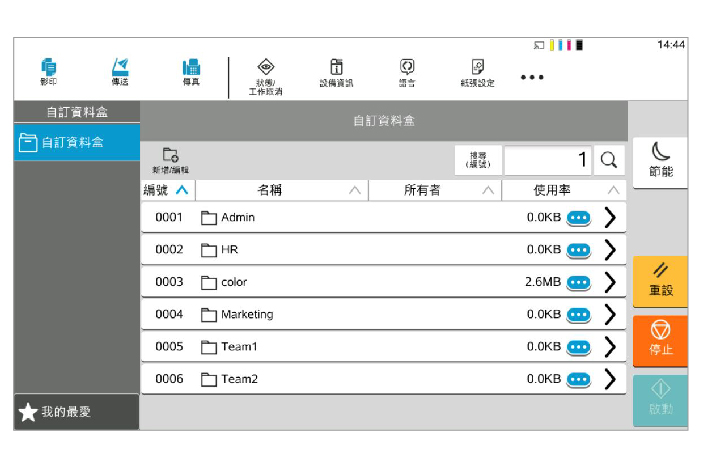Click box number 0001
This screenshot has width=701, height=467.
coord(169,218)
